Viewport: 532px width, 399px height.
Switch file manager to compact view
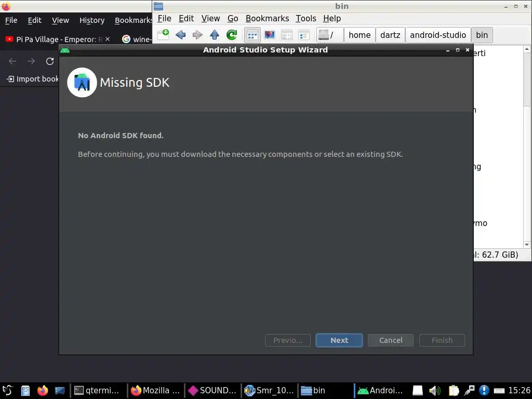tap(303, 35)
